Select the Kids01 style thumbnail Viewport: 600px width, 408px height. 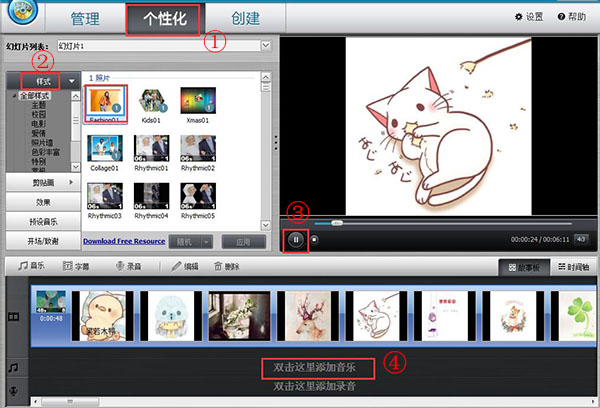[152, 105]
